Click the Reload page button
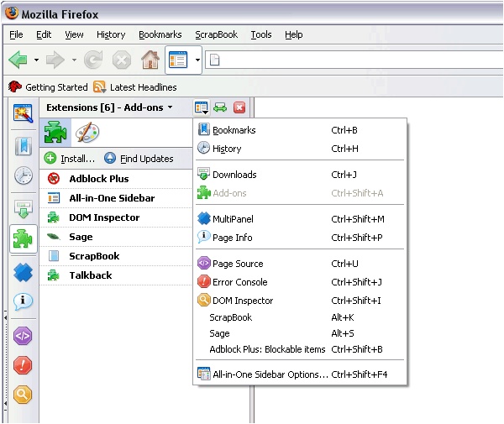504x424 pixels. pos(93,60)
